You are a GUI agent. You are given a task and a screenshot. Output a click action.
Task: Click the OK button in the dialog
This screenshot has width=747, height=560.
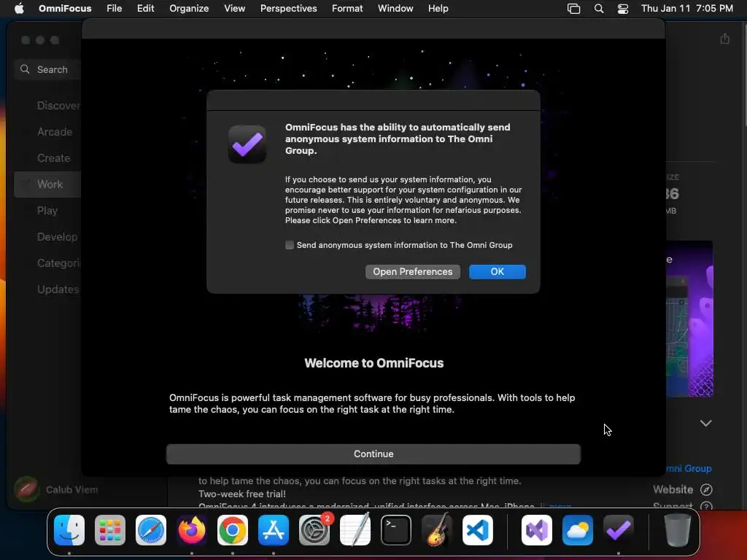pyautogui.click(x=497, y=271)
